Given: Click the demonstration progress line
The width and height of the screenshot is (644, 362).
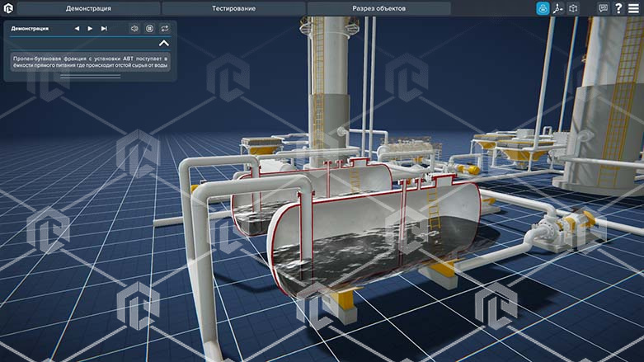Looking at the screenshot, I should [90, 36].
